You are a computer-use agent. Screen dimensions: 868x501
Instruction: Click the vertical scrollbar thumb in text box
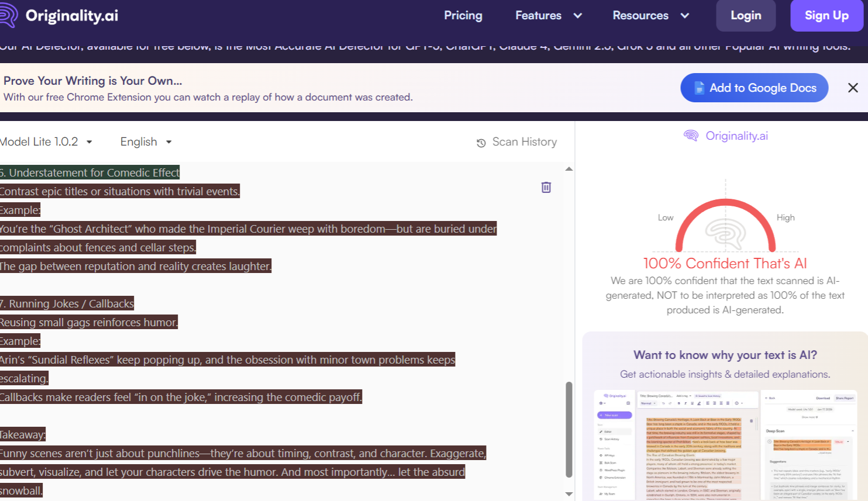click(569, 430)
